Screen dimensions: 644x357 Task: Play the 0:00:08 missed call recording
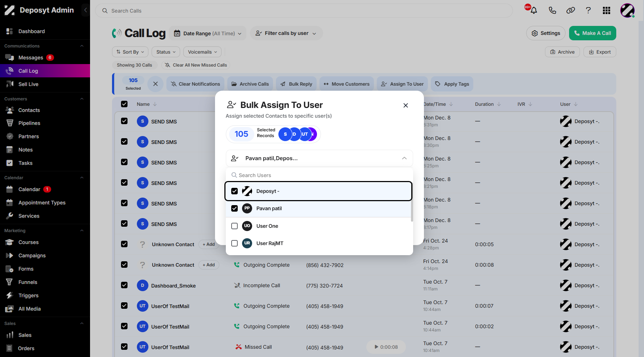pos(386,347)
